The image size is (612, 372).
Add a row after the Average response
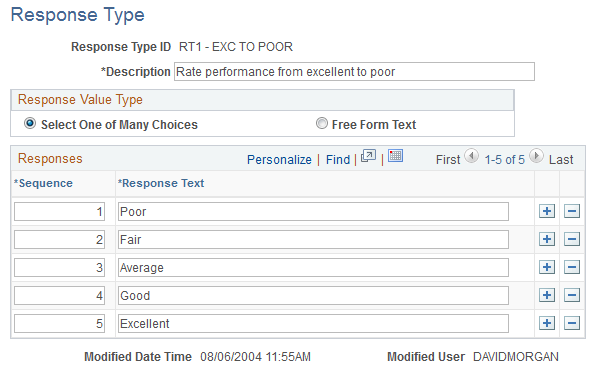coord(546,267)
